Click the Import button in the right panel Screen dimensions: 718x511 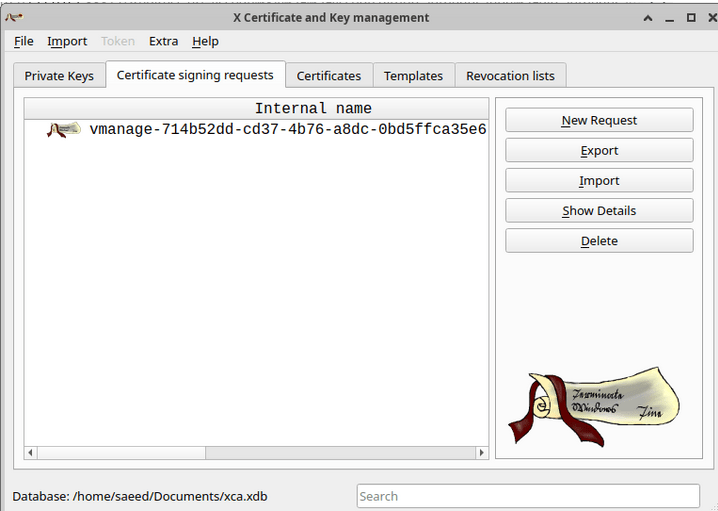[599, 181]
